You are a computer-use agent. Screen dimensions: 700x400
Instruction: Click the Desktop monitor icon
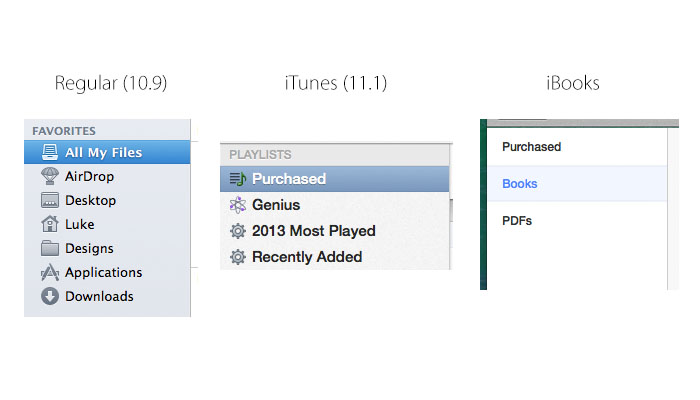50,200
